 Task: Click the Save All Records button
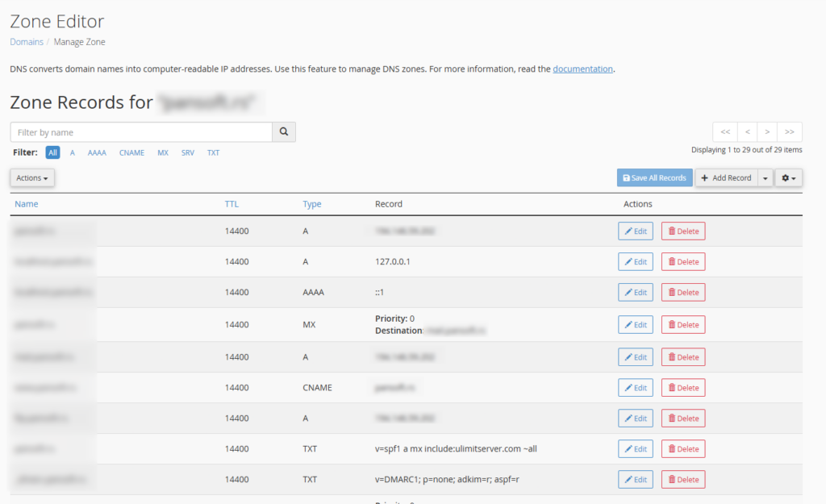tap(654, 178)
